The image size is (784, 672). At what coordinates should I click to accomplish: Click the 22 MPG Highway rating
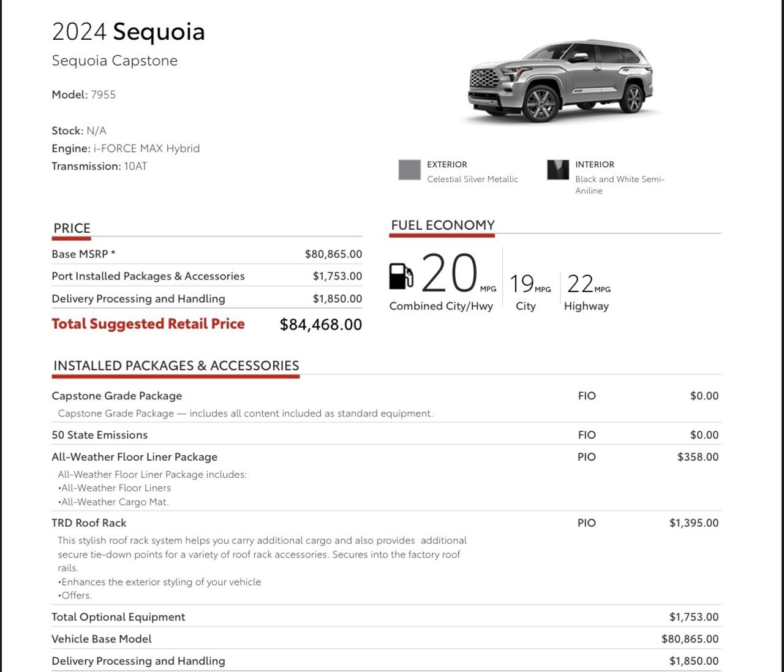coord(589,284)
